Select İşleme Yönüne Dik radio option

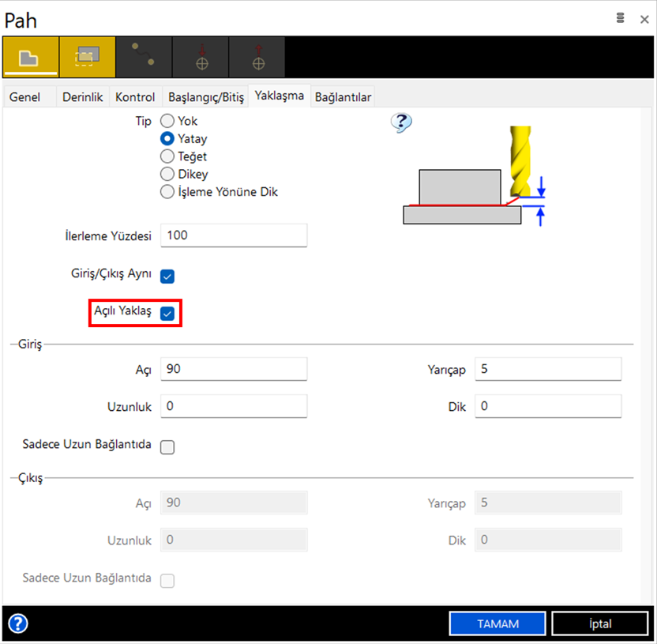click(x=167, y=191)
